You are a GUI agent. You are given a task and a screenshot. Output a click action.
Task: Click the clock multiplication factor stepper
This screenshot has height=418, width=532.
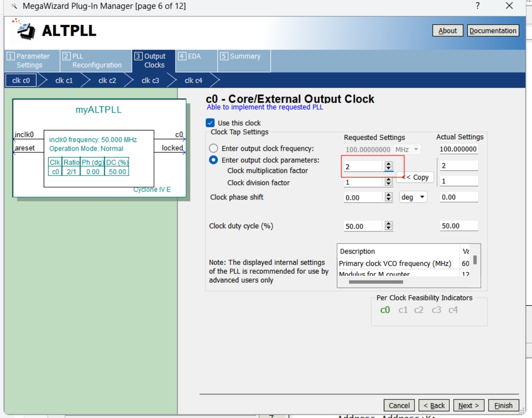389,166
